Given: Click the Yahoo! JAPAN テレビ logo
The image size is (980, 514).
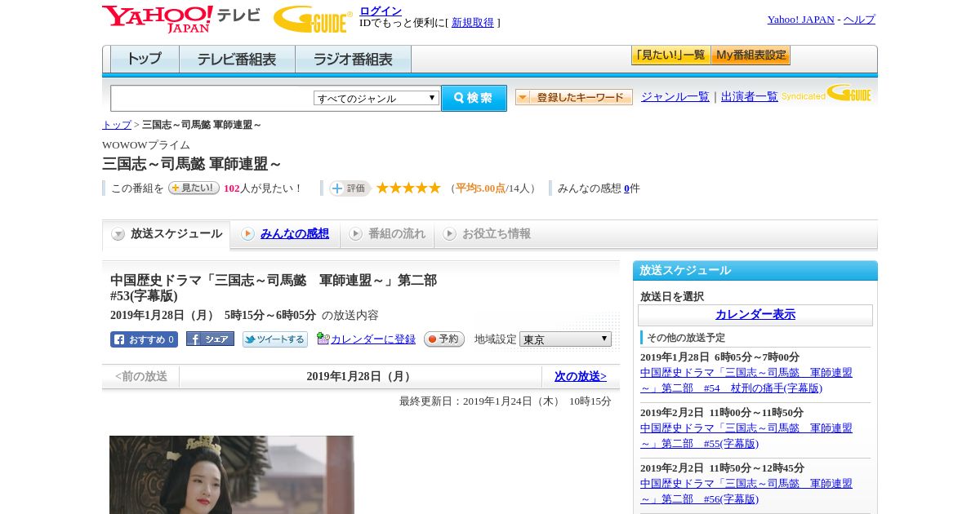Looking at the screenshot, I should 181,19.
